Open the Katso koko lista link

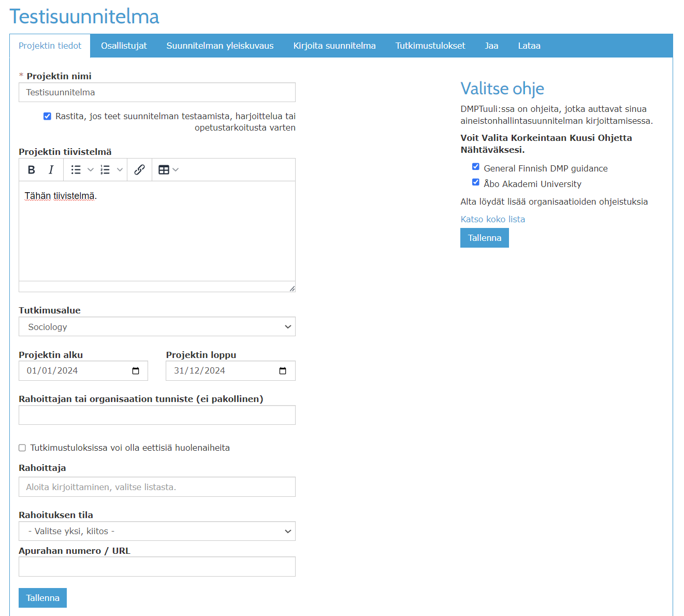click(x=493, y=219)
